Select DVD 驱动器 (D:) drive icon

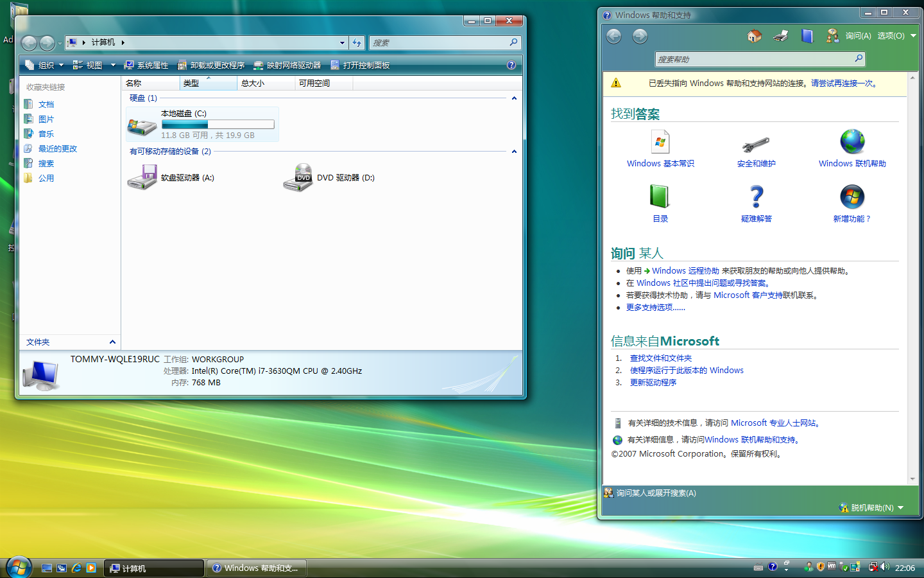click(298, 177)
